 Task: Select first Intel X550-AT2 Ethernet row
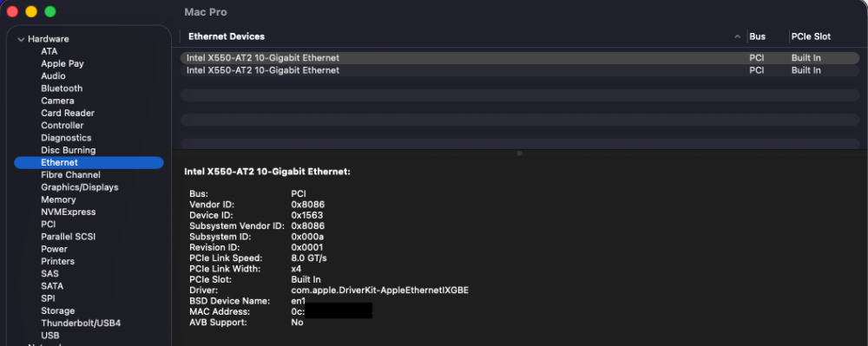tap(519, 58)
